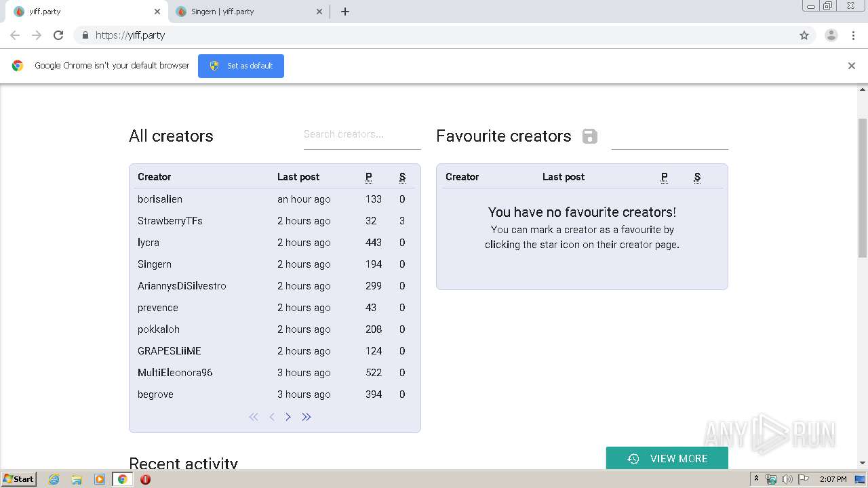Focus the Search creators input field
This screenshot has width=868, height=488.
click(x=362, y=135)
